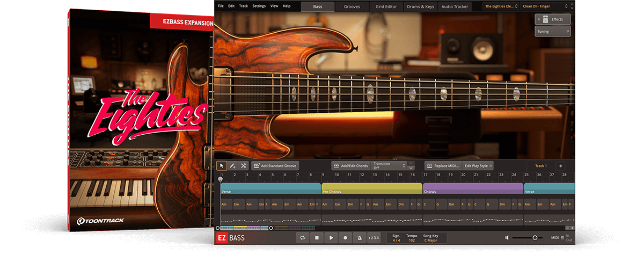Image resolution: width=644 pixels, height=262 pixels.
Task: Open the Effects panel
Action: click(552, 19)
